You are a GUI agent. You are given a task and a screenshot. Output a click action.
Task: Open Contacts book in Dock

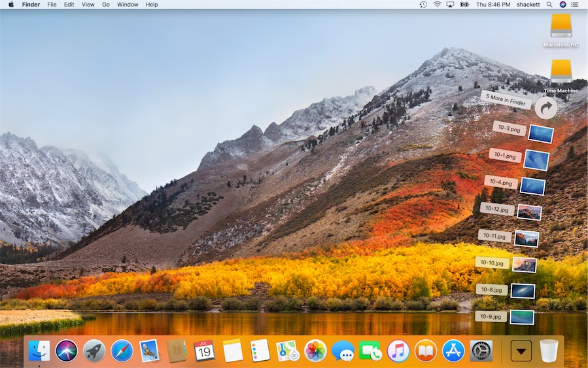[x=177, y=351]
